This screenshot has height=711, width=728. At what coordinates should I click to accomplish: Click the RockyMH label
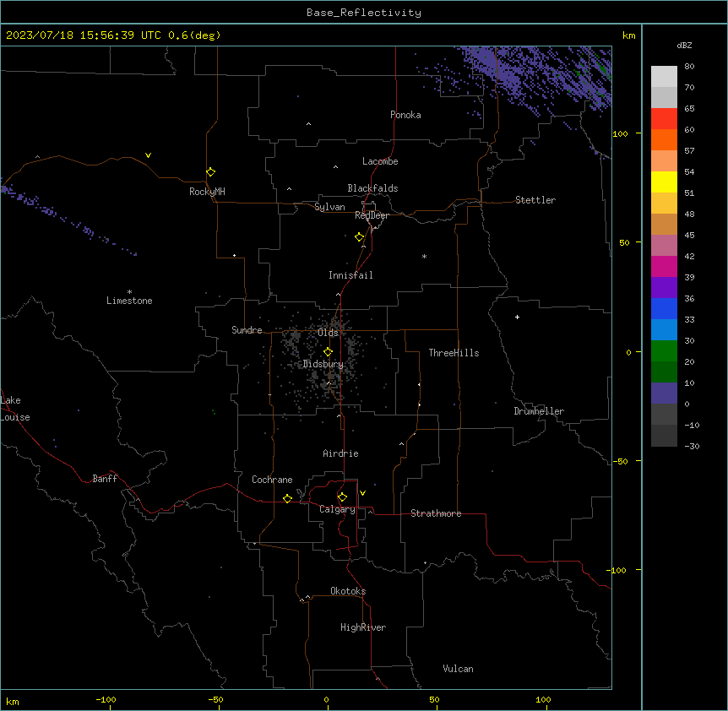tap(207, 192)
